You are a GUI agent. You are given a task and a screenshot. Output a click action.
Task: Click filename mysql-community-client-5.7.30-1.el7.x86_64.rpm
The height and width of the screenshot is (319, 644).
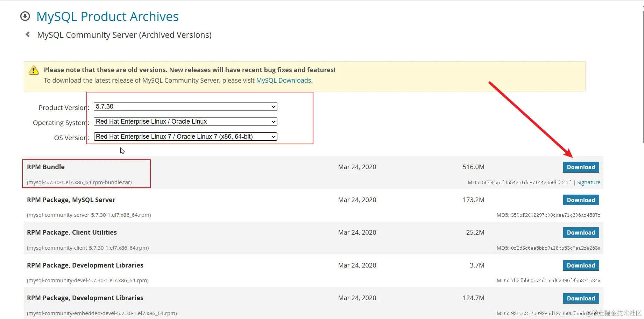[x=88, y=248]
